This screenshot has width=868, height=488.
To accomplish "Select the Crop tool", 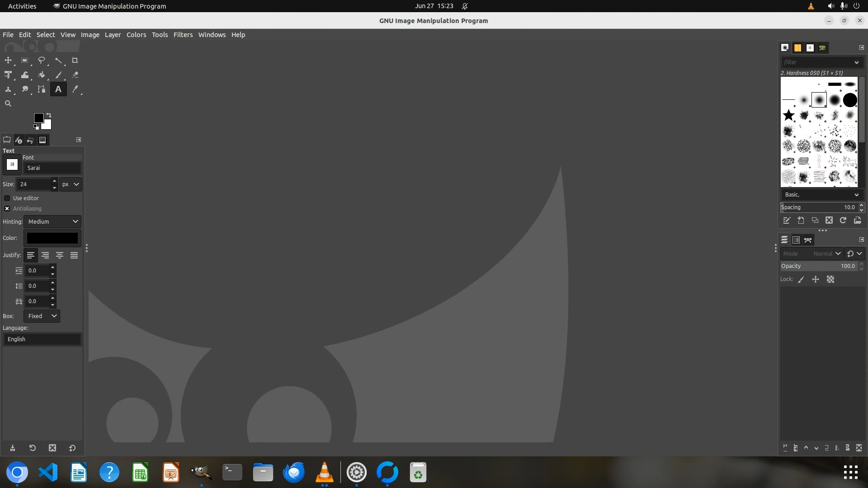I will tap(75, 61).
